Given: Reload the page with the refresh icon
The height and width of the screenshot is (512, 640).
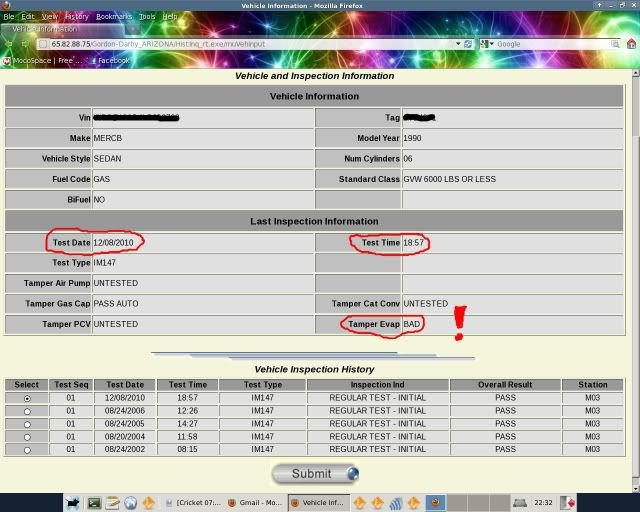Looking at the screenshot, I should pyautogui.click(x=468, y=44).
